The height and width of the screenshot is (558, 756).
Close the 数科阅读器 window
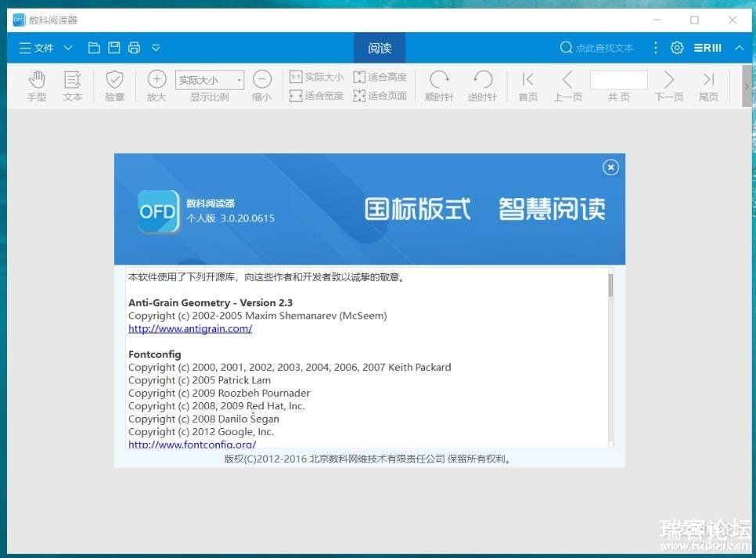tap(733, 20)
